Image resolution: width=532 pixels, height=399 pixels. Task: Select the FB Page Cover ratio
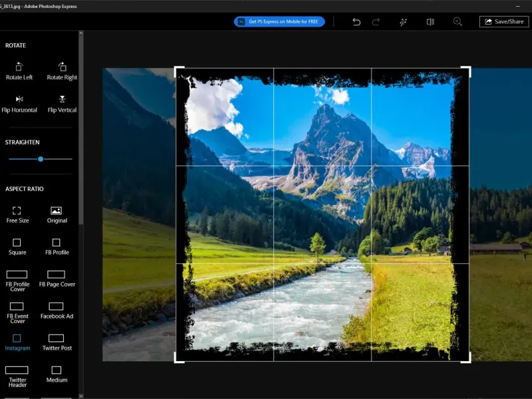[57, 279]
